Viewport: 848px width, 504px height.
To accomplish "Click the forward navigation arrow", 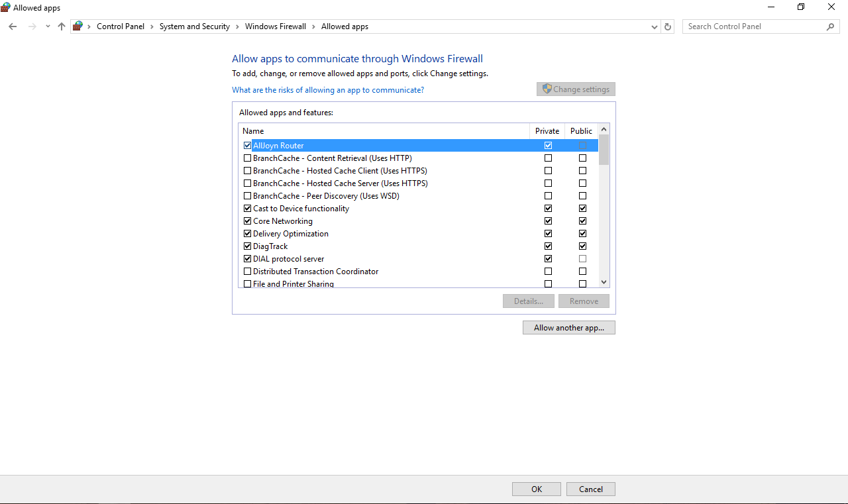I will pos(32,26).
